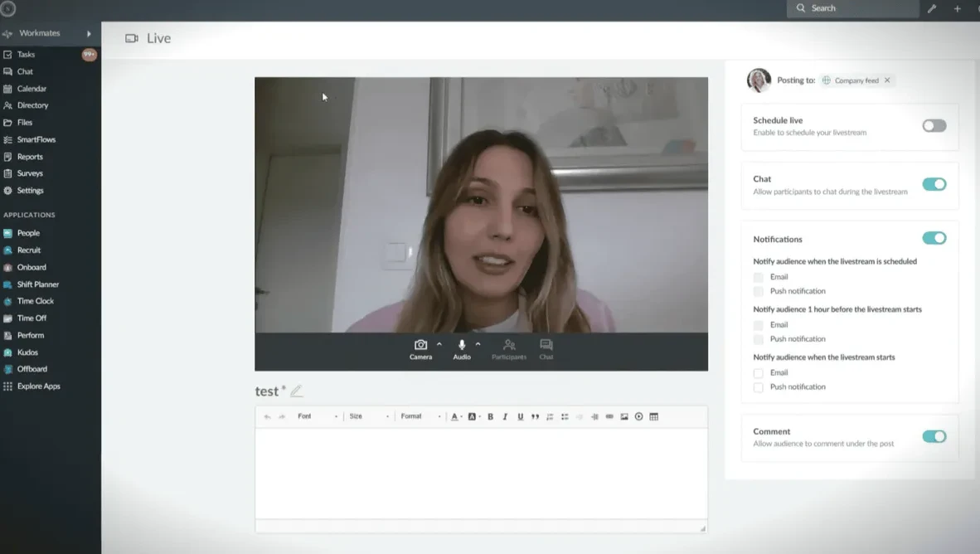The height and width of the screenshot is (554, 980).
Task: Remove the Company feed posting target
Action: tap(887, 80)
